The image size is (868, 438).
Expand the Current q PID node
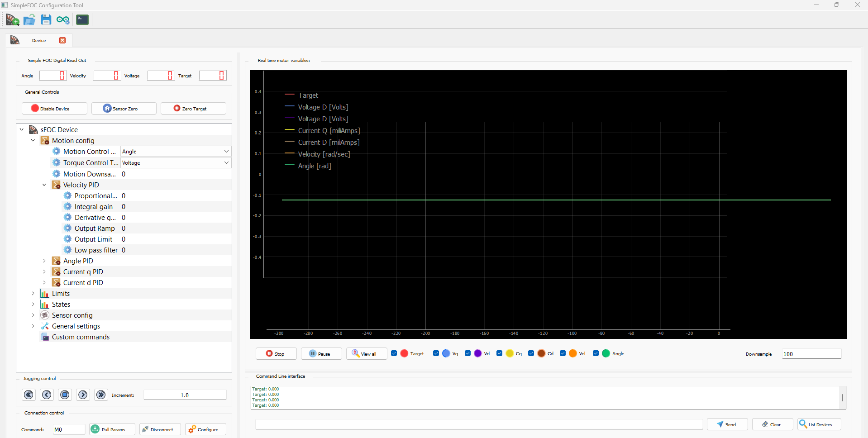click(x=44, y=271)
